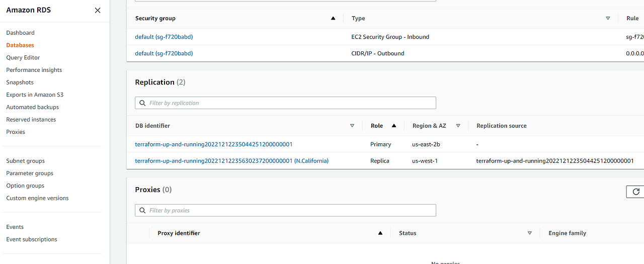Open Events in sidebar

[x=15, y=227]
